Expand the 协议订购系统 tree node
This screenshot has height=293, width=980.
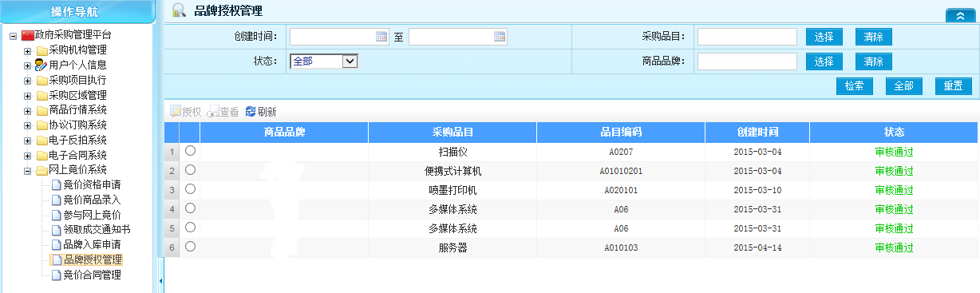point(27,126)
